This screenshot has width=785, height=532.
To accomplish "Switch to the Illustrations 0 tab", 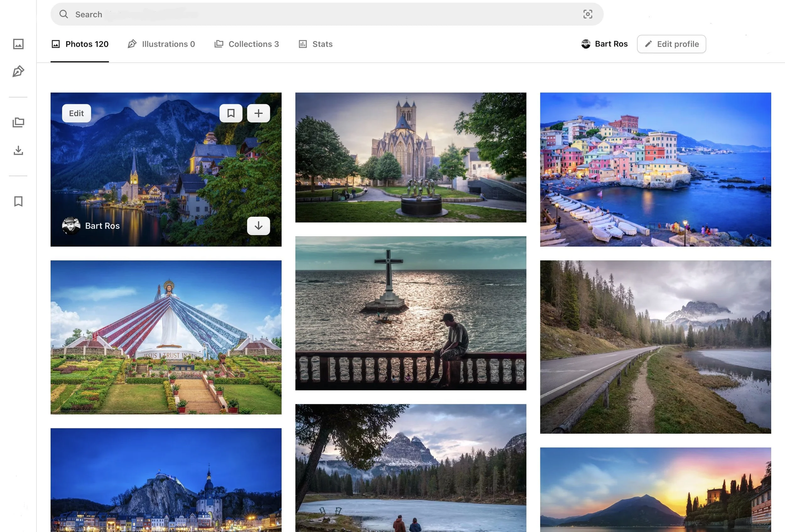I will click(x=161, y=44).
